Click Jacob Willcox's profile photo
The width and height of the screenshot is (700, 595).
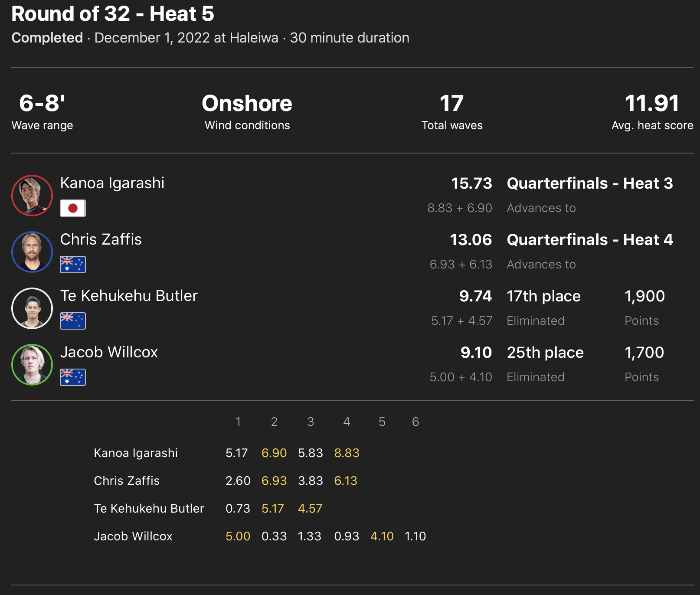pos(32,365)
